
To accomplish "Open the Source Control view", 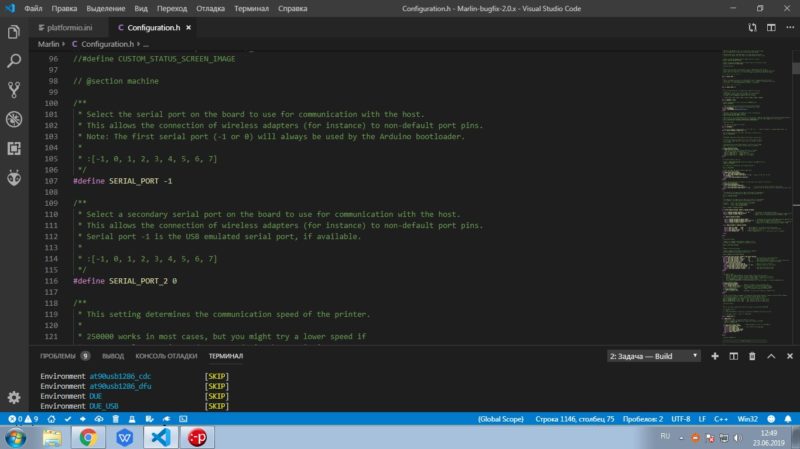I will tap(14, 90).
